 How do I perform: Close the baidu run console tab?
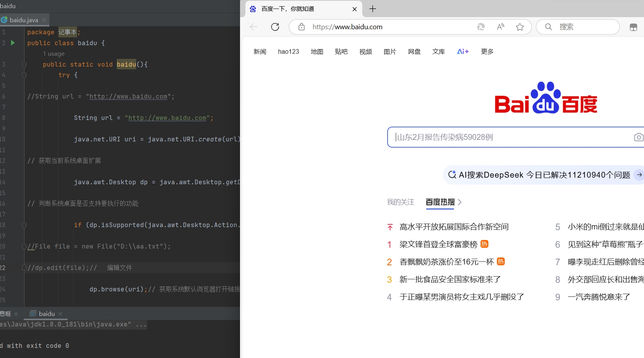[60, 314]
